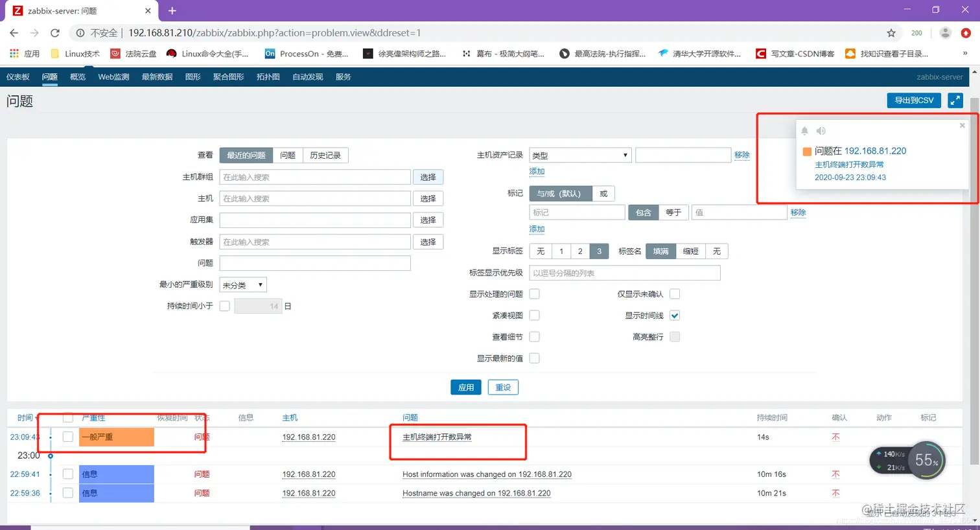This screenshot has width=980, height=530.
Task: Click 导出到CSV button
Action: coord(914,100)
